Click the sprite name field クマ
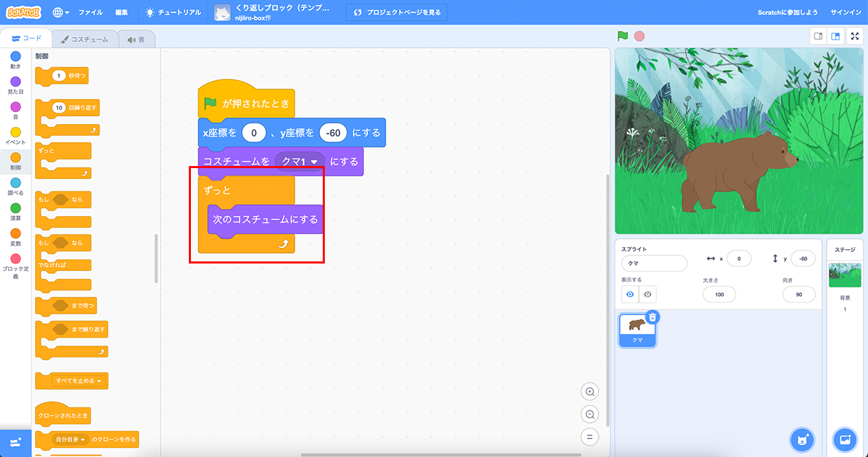This screenshot has height=457, width=868. click(653, 263)
